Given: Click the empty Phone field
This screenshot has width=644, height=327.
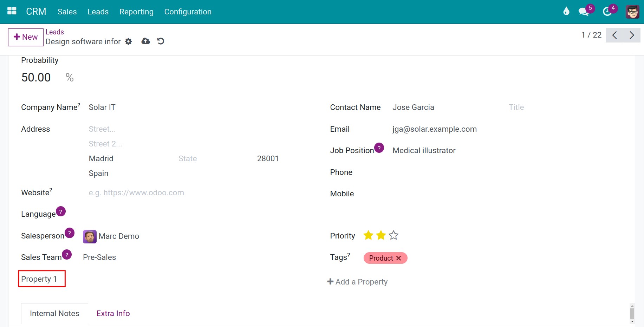Looking at the screenshot, I should [x=508, y=172].
